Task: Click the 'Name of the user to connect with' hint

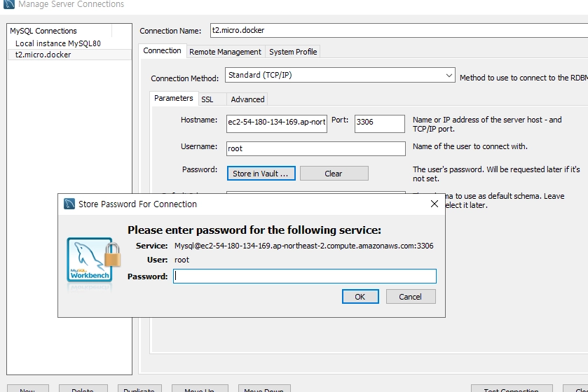Action: (470, 146)
